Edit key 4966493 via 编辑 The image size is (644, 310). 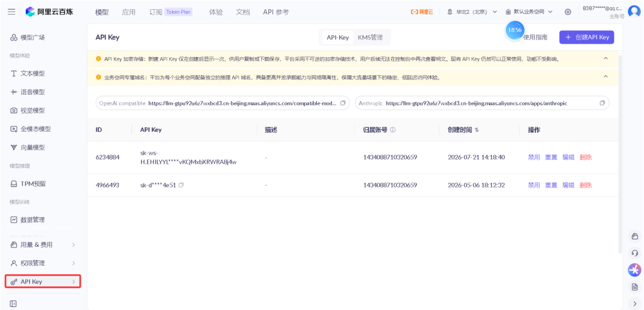(568, 185)
